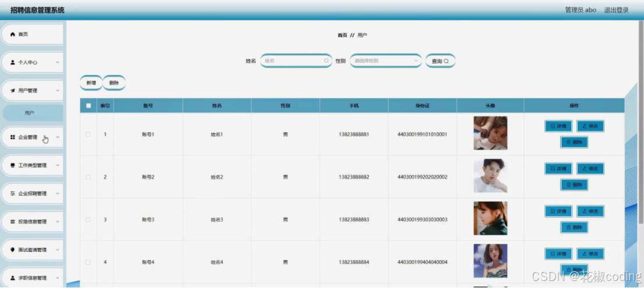Screen dimensions: 644x288
Task: Click the grid icon of 企业管理
Action: 13,137
